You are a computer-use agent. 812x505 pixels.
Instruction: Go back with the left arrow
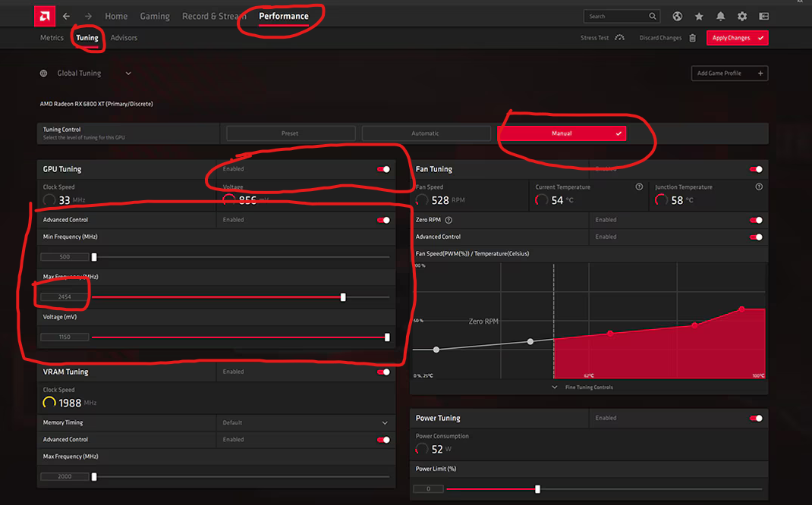point(66,17)
